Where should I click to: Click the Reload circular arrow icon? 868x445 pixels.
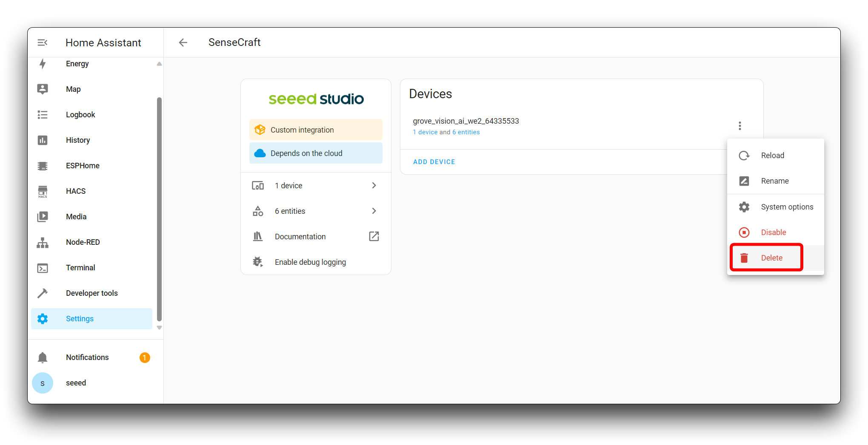pos(744,156)
